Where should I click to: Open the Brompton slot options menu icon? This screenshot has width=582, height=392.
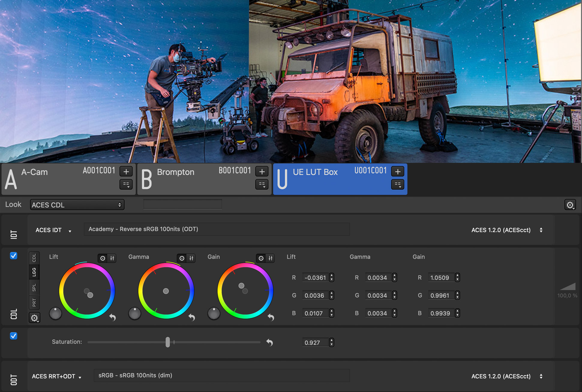[x=262, y=184]
